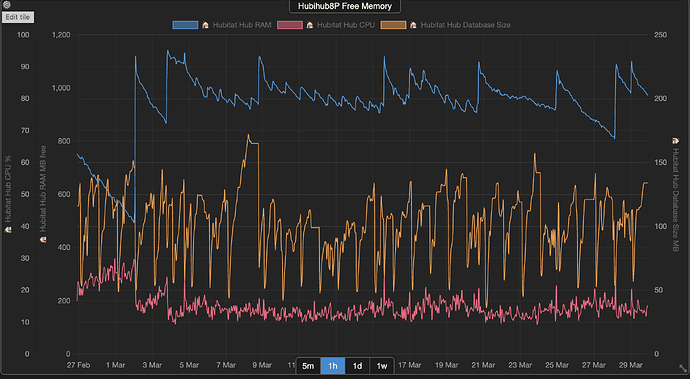Viewport: 690px width, 379px height.
Task: Click the pink CPU legend color swatch
Action: click(290, 25)
